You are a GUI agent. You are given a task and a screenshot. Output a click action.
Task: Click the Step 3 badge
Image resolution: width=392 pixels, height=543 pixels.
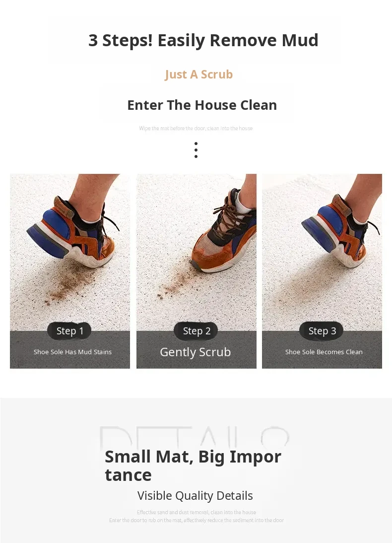click(x=322, y=331)
